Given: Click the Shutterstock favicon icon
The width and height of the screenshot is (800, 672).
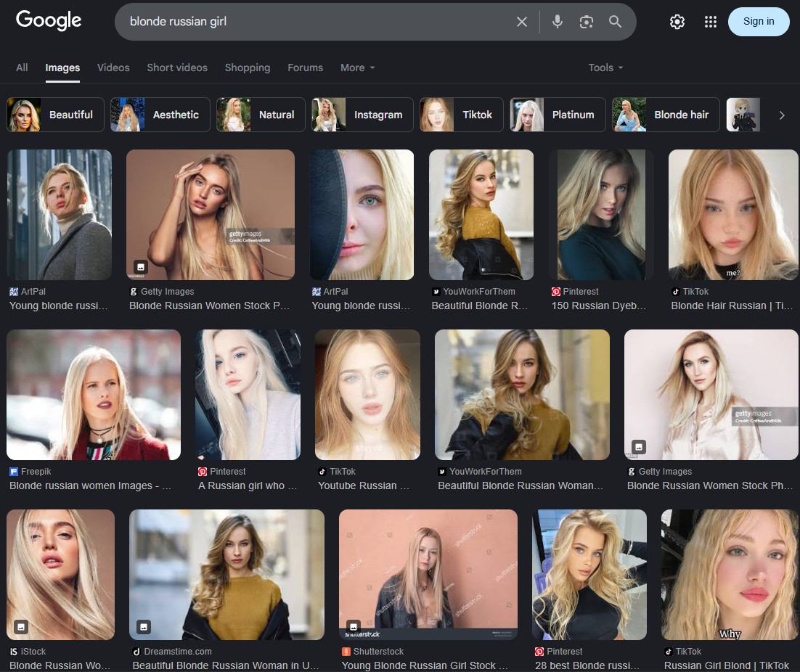Looking at the screenshot, I should pos(346,652).
